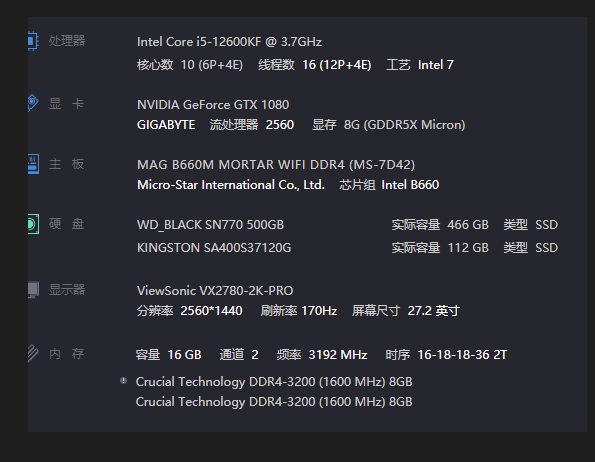Click the processor (处理器) chip icon
Image resolution: width=595 pixels, height=462 pixels.
click(x=33, y=41)
